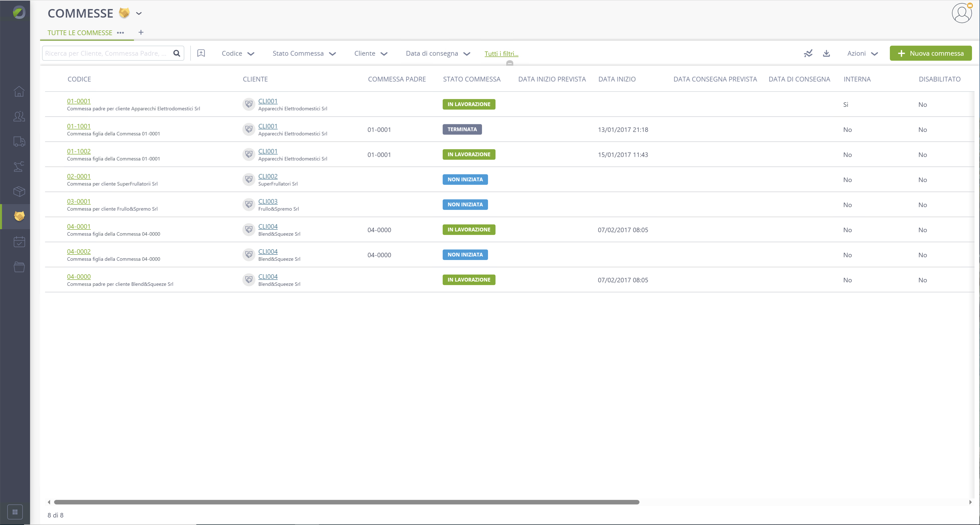Click the date 15/01/2017 11:43
This screenshot has width=980, height=525.
(623, 155)
